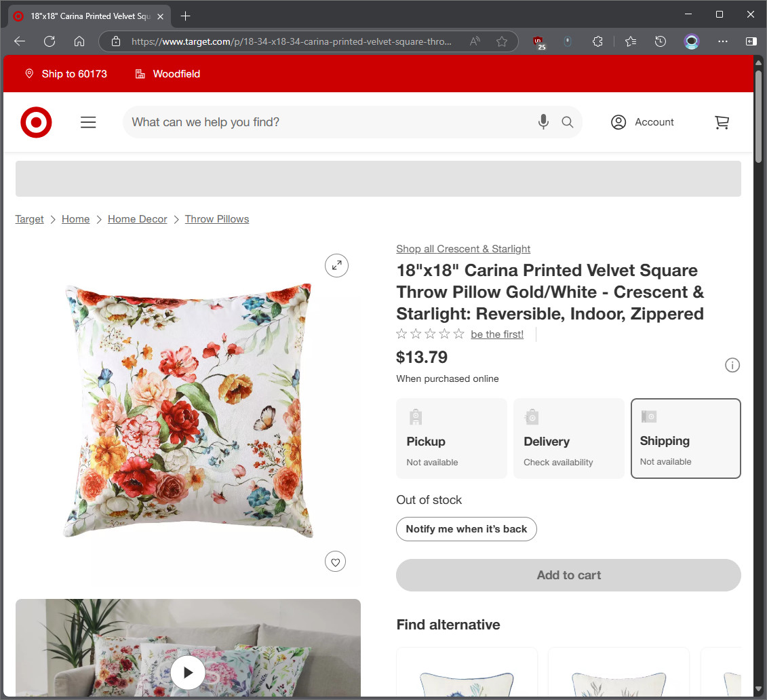Open uBlock extension with 25 badge

[x=538, y=43]
